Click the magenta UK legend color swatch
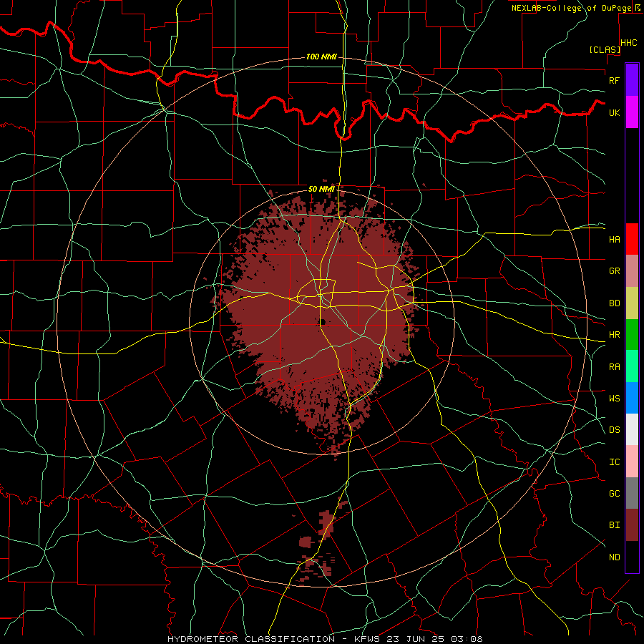The width and height of the screenshot is (644, 644). pos(632,112)
